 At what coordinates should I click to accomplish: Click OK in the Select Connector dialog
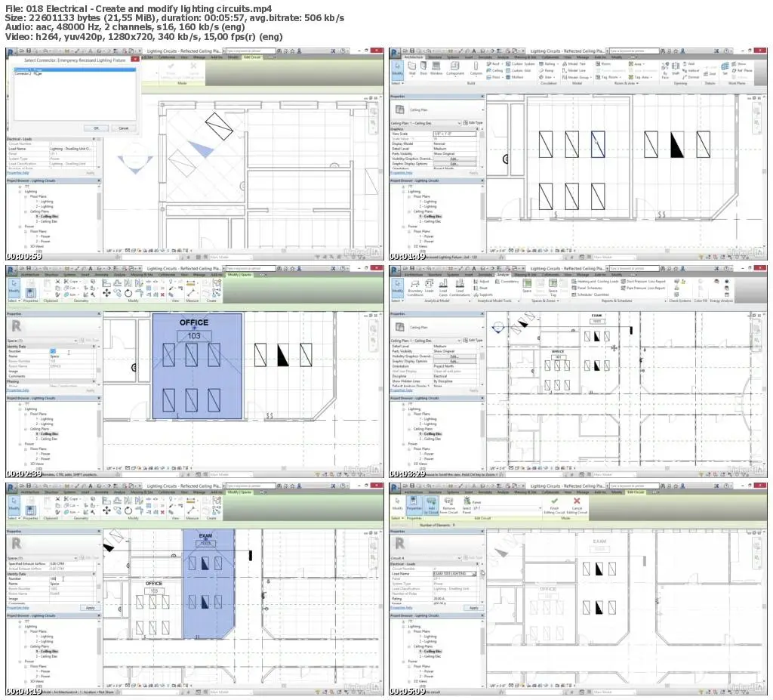(96, 128)
